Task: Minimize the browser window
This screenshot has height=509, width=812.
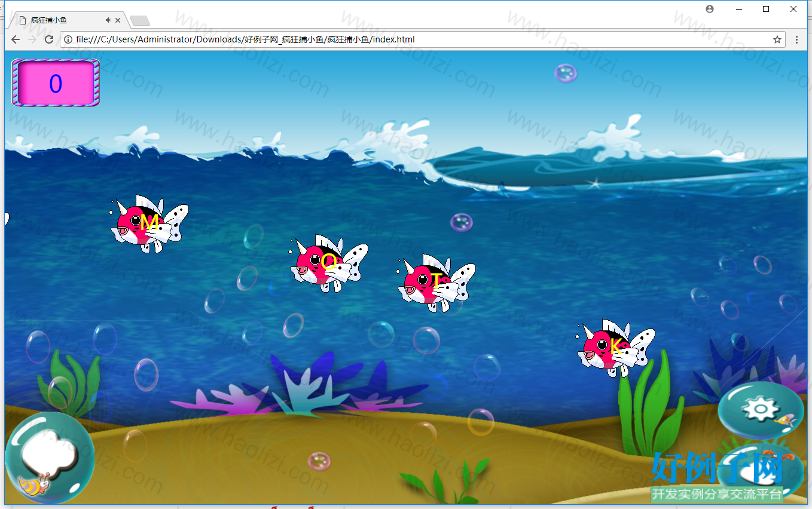Action: [738, 9]
